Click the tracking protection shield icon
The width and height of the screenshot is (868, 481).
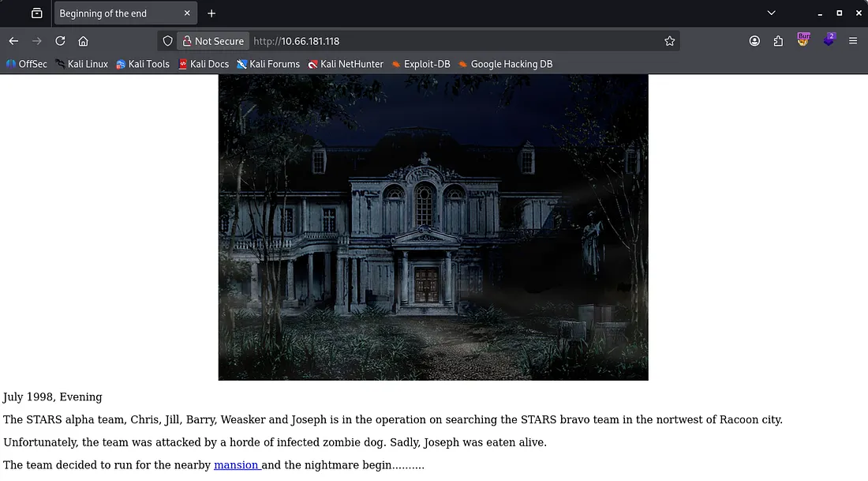coord(167,41)
